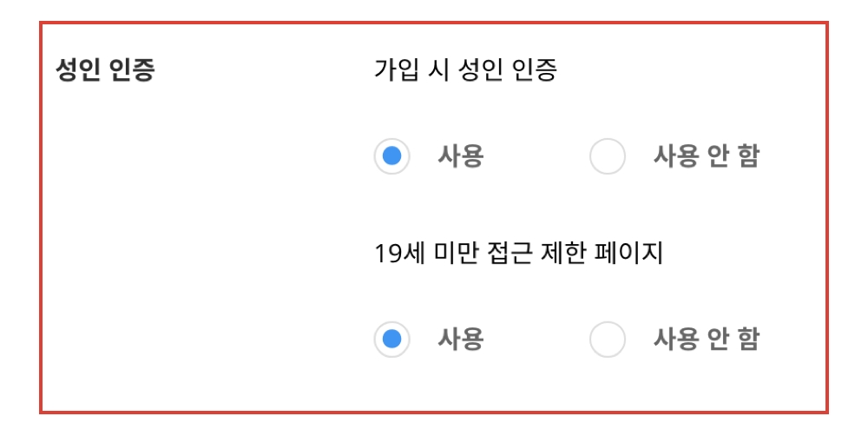Pick the empty radio circle beside upper 사용 안 함
This screenshot has height=436, width=868.
coord(607,157)
